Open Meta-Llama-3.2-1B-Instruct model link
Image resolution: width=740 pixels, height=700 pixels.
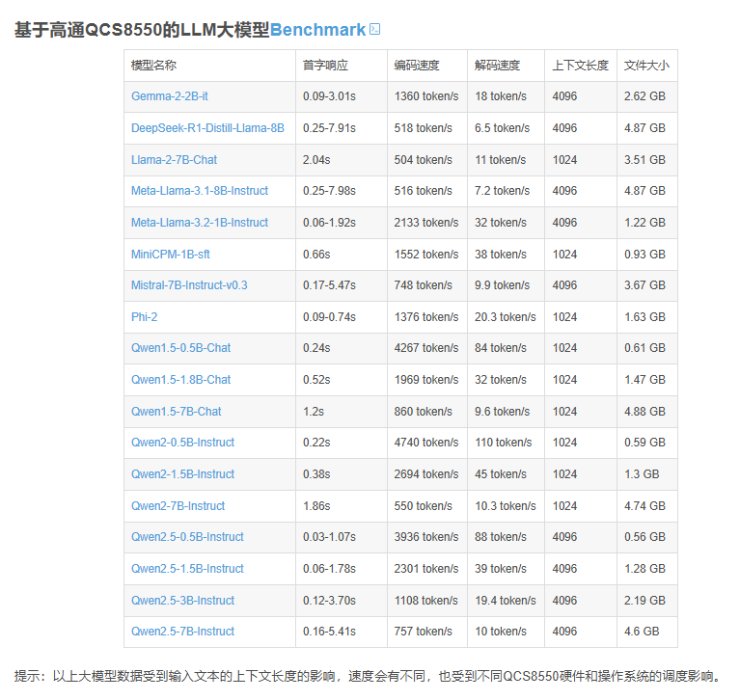[200, 223]
